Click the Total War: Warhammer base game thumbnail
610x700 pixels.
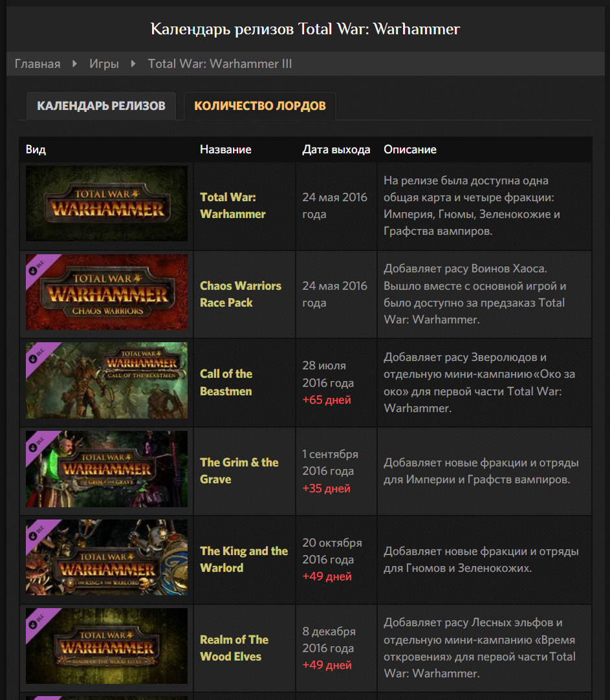(107, 204)
